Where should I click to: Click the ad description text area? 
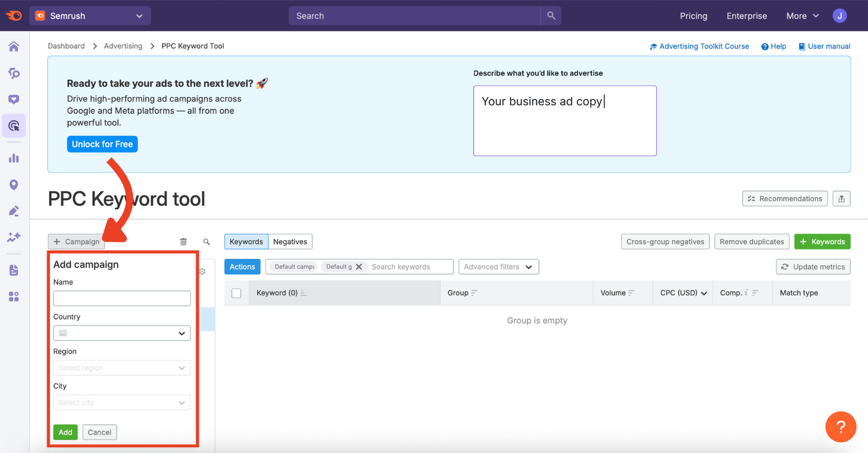(565, 121)
